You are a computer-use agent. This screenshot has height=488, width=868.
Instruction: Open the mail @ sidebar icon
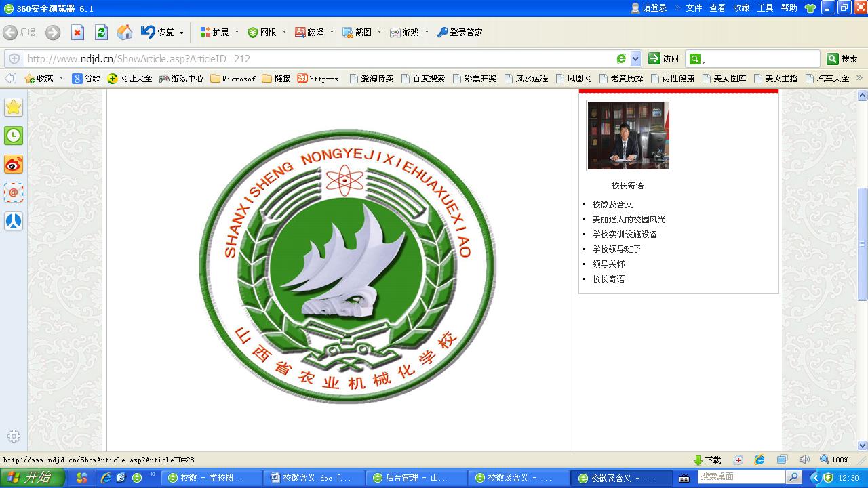point(14,192)
